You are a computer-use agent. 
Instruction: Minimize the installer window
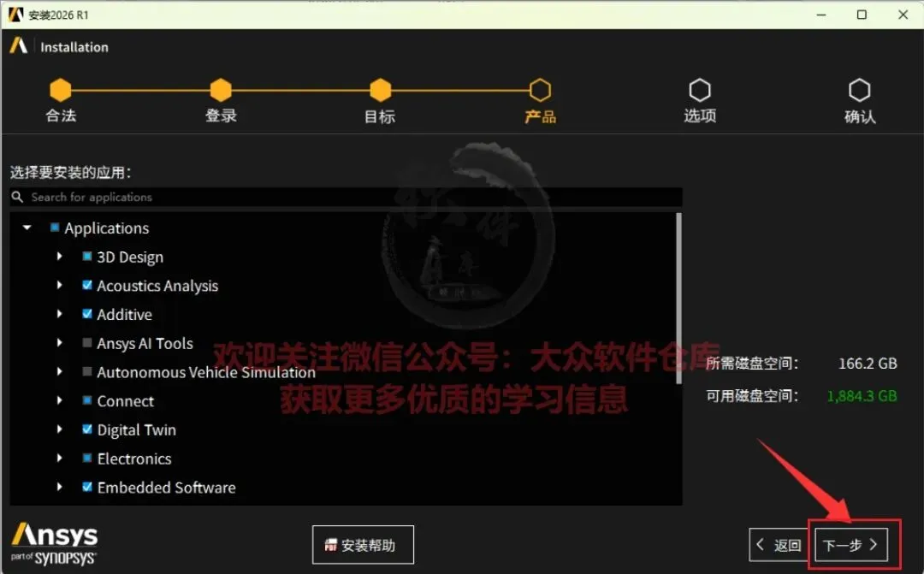click(821, 15)
